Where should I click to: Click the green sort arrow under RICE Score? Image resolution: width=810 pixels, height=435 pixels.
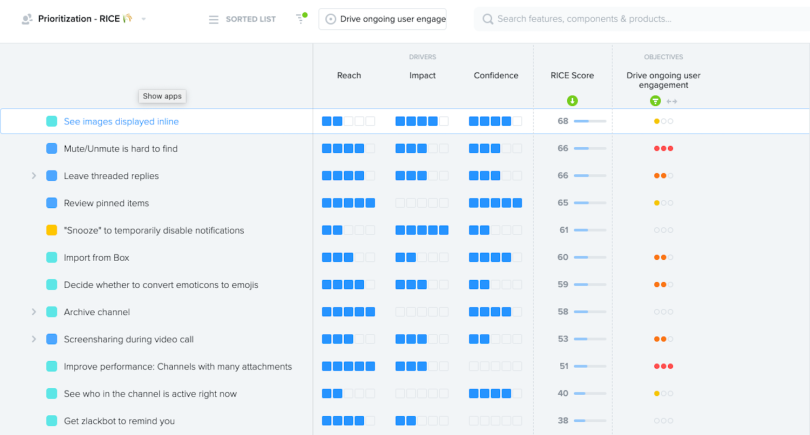click(x=572, y=101)
